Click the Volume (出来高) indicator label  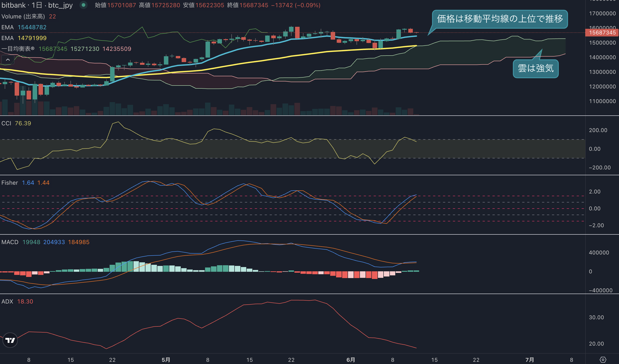[x=23, y=16]
